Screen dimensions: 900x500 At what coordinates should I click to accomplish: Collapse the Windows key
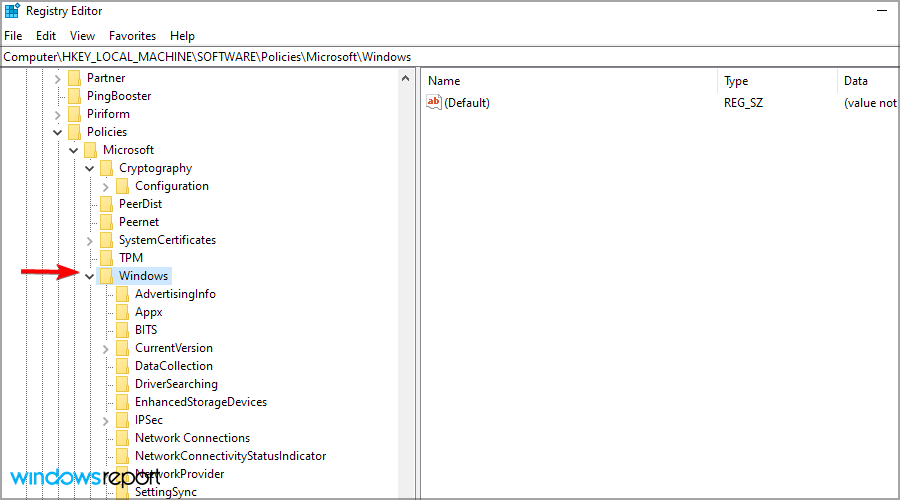point(90,277)
